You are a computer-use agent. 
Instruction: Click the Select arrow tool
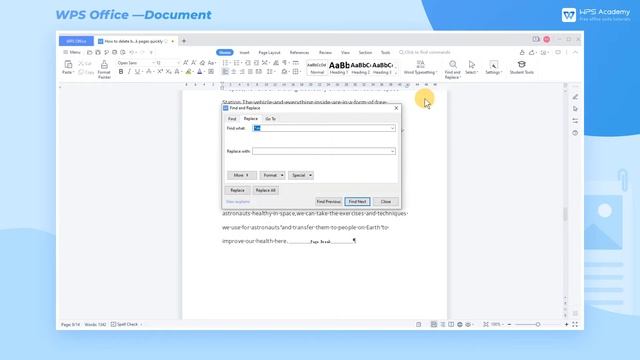click(472, 67)
